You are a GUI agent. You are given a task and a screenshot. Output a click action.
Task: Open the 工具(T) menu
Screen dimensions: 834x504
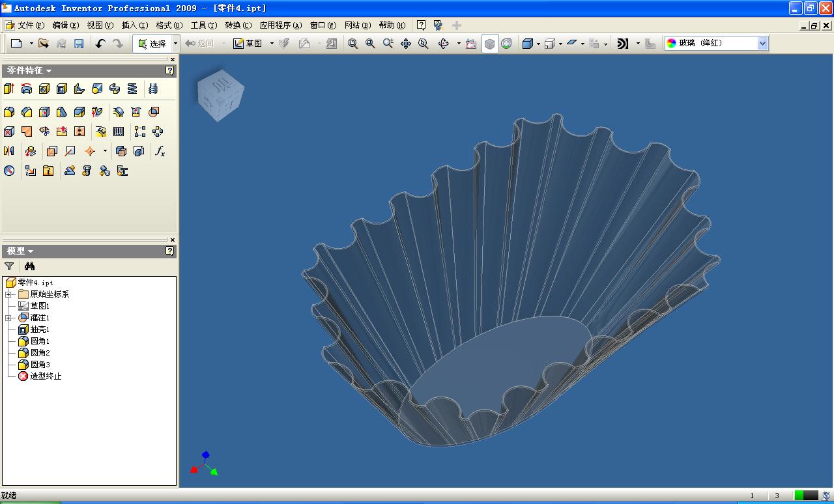coord(203,25)
